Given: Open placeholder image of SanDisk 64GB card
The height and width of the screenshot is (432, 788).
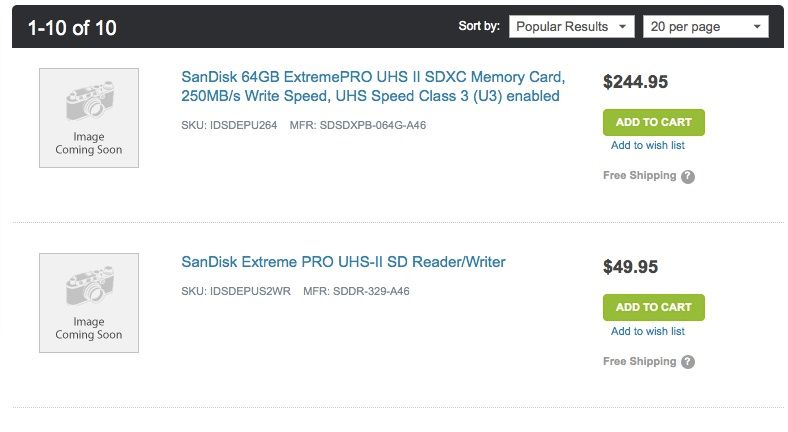Looking at the screenshot, I should point(89,118).
